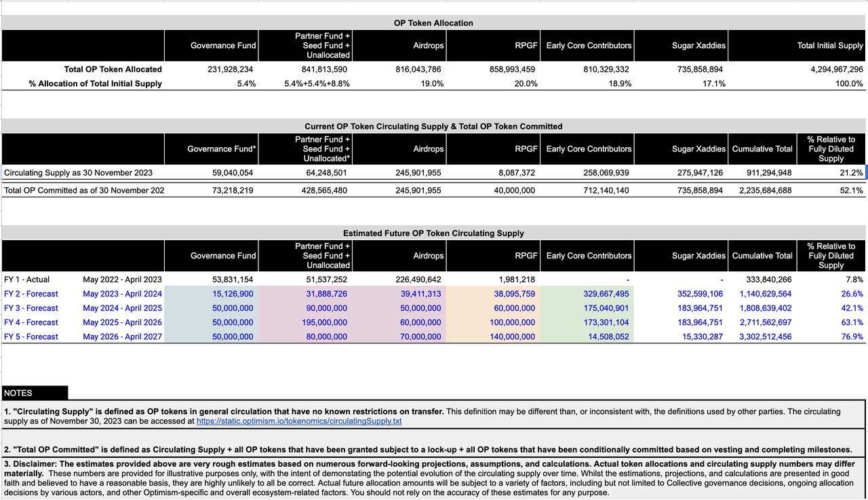The height and width of the screenshot is (500, 868).
Task: Click the "OP Token Allocation" title bar
Action: point(433,23)
